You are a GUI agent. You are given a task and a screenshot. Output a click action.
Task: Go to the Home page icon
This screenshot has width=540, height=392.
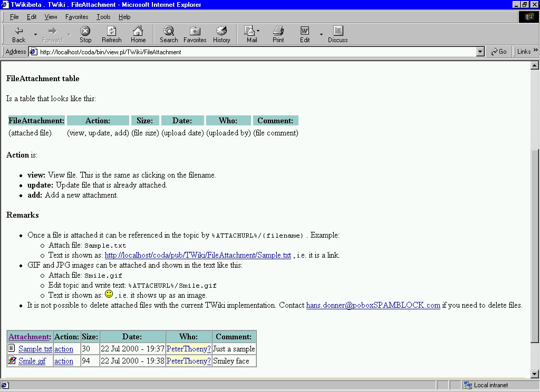[138, 34]
